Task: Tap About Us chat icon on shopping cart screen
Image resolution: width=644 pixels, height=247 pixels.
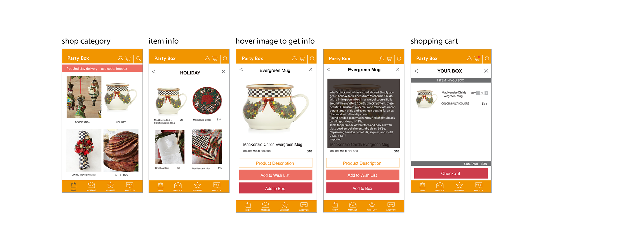Action: (x=479, y=186)
